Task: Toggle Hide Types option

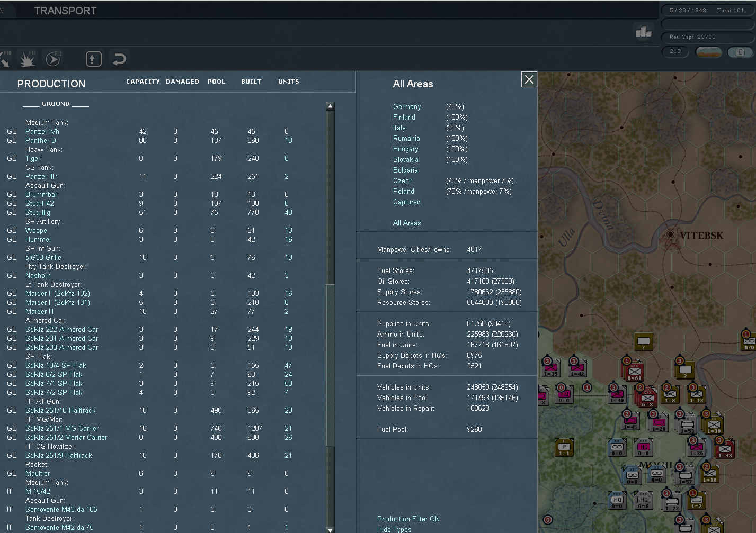Action: point(394,529)
